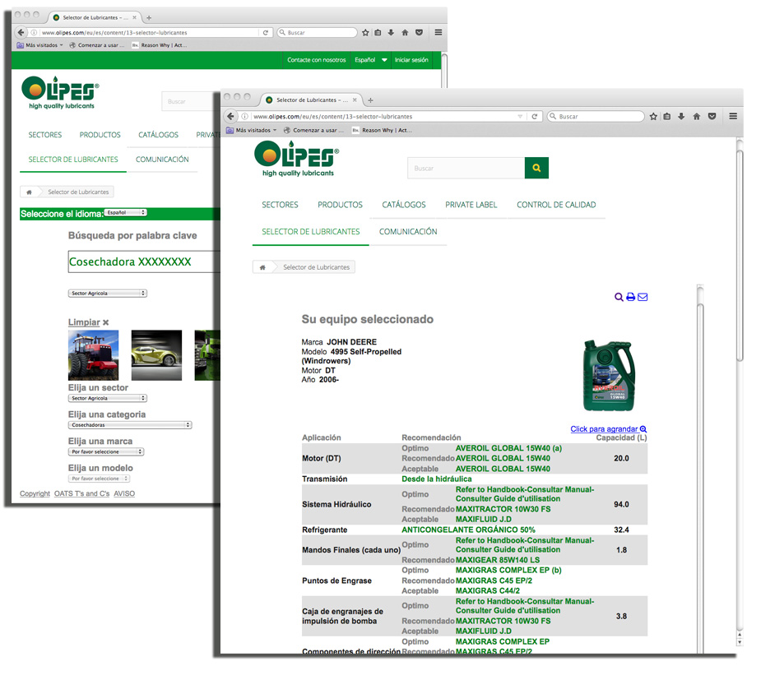
Task: Click the home icon in the front browser toolbar
Action: [697, 117]
